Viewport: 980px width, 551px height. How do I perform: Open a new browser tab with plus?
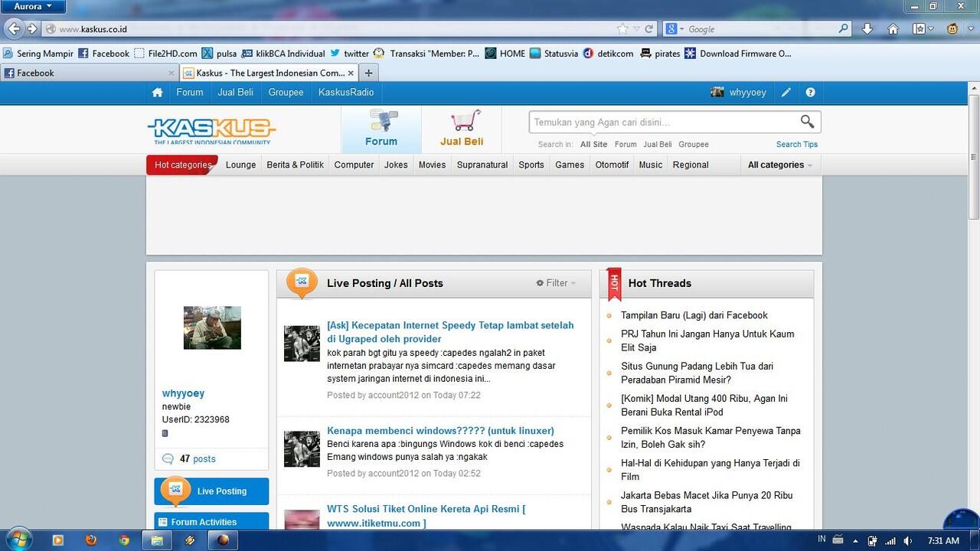click(368, 73)
